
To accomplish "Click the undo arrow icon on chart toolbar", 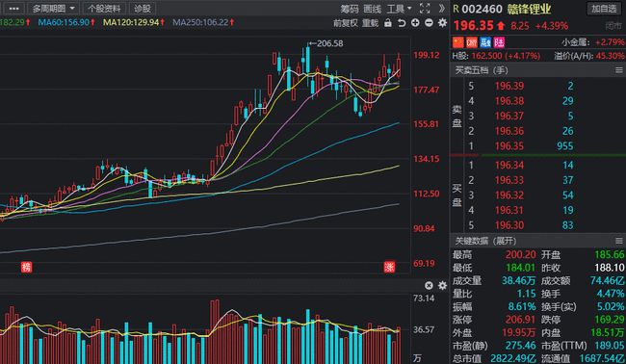I will pyautogui.click(x=402, y=23).
